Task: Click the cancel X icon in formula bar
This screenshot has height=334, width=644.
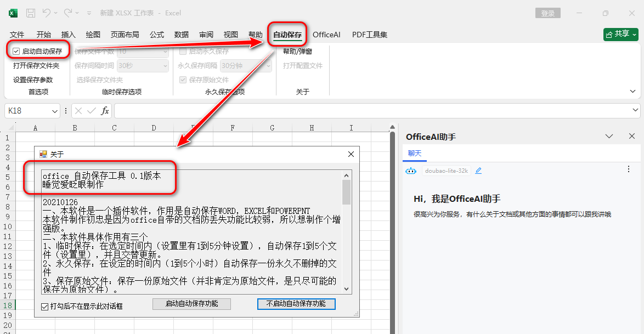Action: [x=78, y=111]
